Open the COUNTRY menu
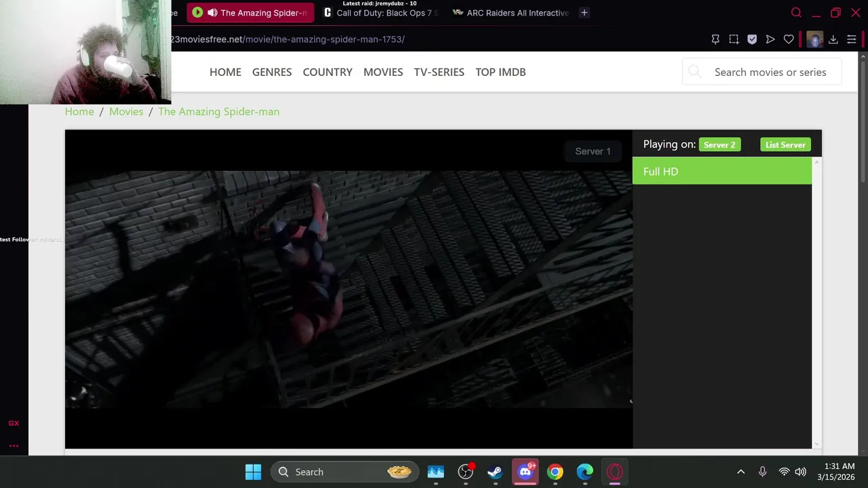 [328, 72]
